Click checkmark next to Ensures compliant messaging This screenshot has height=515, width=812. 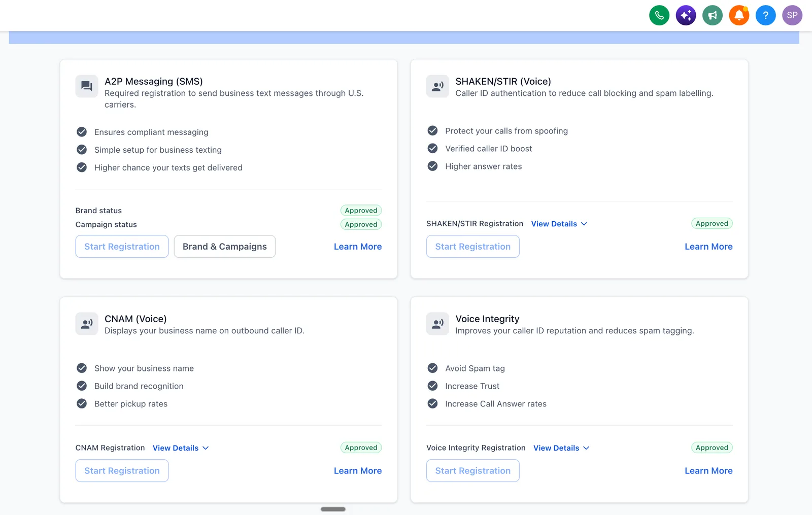click(82, 132)
